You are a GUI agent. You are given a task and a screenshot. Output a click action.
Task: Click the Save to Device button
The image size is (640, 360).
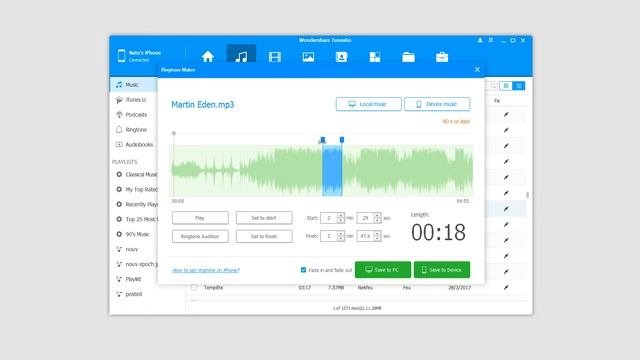[442, 270]
